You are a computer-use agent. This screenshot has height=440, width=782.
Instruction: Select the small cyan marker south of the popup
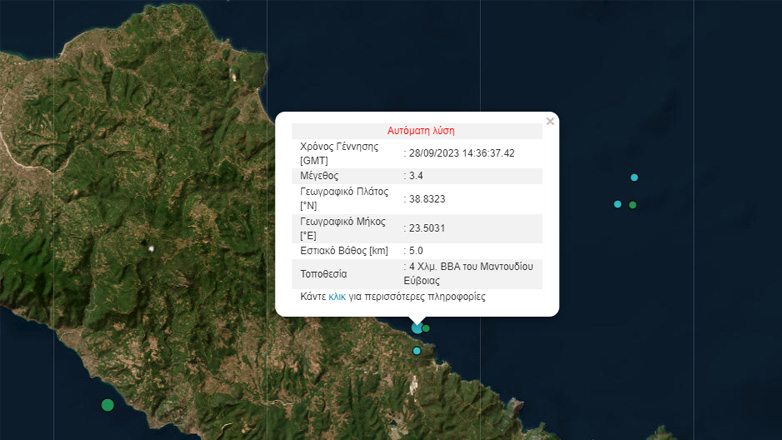pyautogui.click(x=417, y=350)
